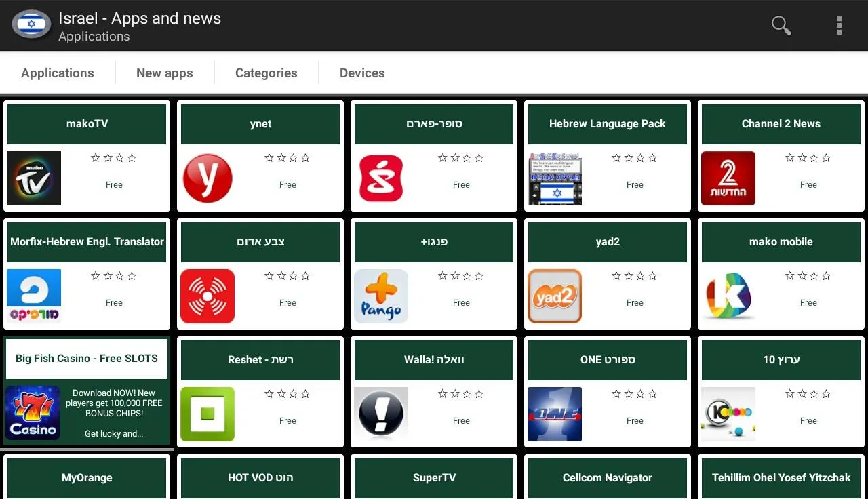Screen dimensions: 868x499
Task: Switch to the New apps tab
Action: [165, 73]
